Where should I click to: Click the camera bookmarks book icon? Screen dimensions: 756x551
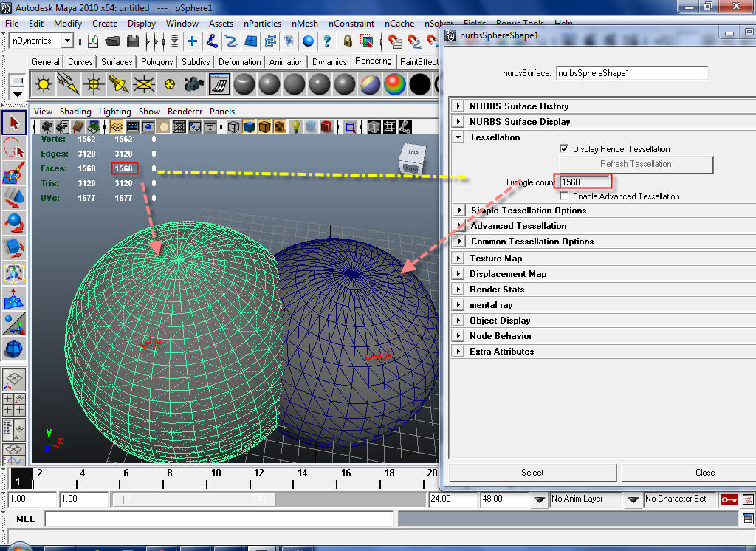78,127
